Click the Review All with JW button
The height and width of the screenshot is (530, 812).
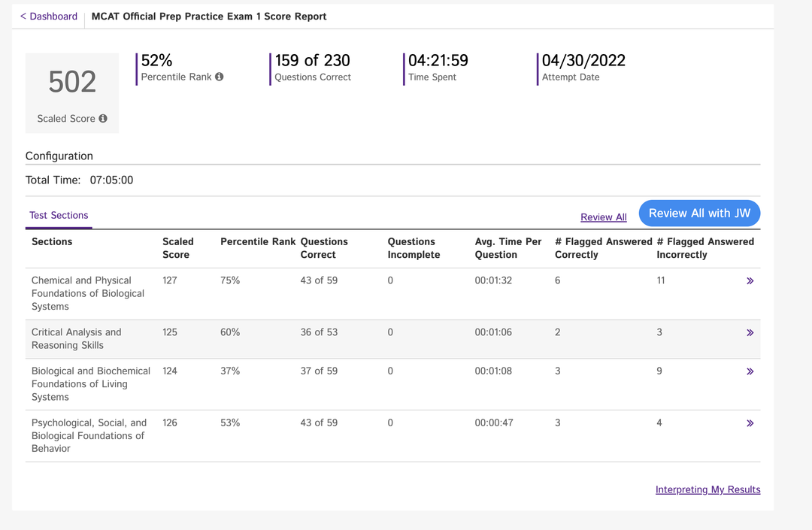pyautogui.click(x=700, y=214)
